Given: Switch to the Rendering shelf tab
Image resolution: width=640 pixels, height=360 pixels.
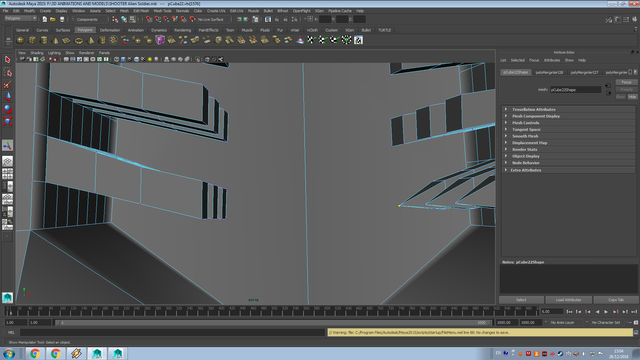Looking at the screenshot, I should coord(182,30).
